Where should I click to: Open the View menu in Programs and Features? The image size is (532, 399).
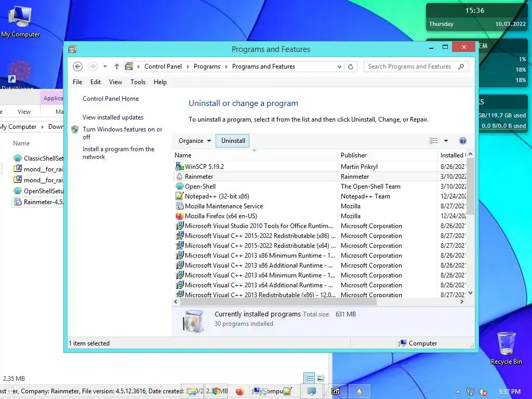(x=115, y=82)
